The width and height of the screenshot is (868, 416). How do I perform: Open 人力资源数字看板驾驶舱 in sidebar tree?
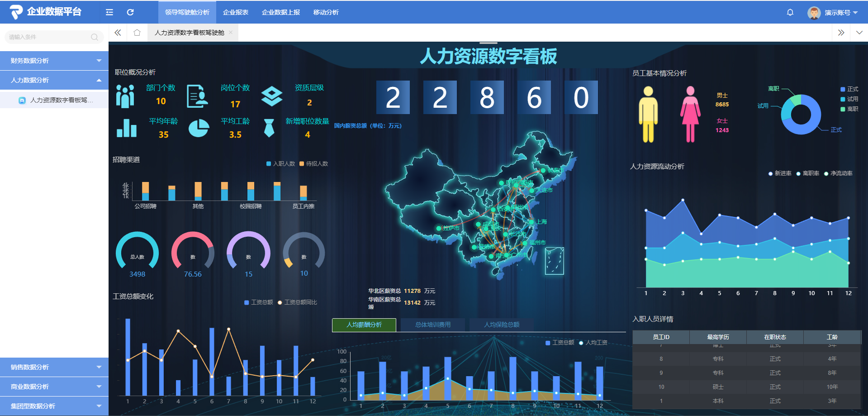tap(54, 100)
